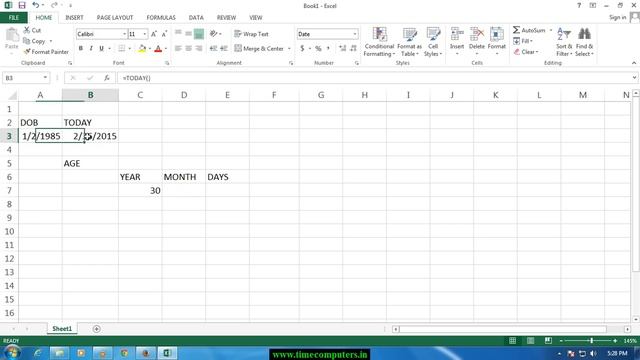
Task: Click the Fill button in Editing
Action: coord(523,41)
